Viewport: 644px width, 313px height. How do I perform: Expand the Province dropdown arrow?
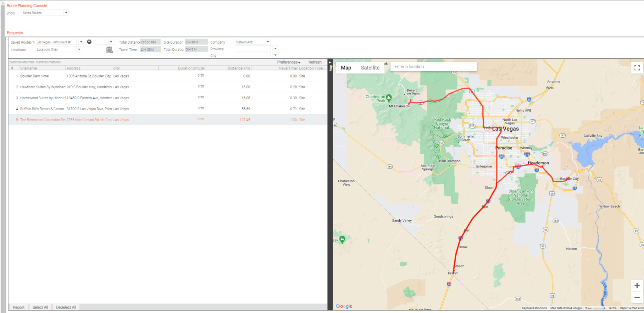point(275,48)
